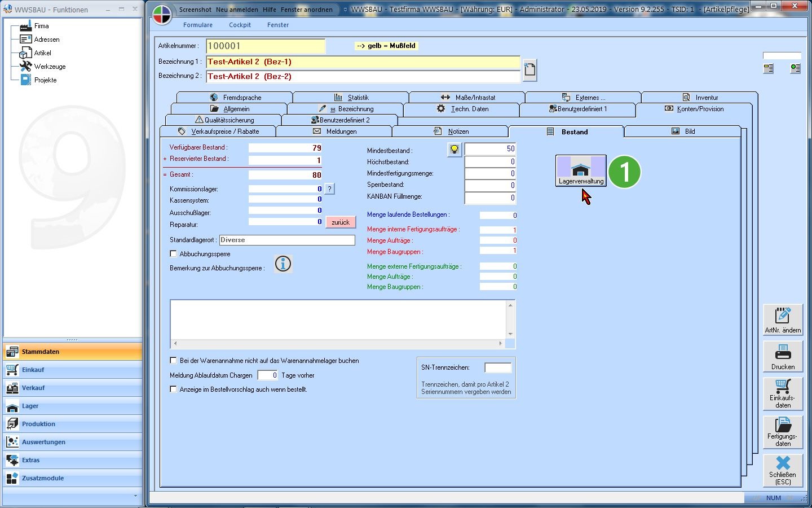Click the pink zurück button
812x508 pixels.
[x=341, y=222]
